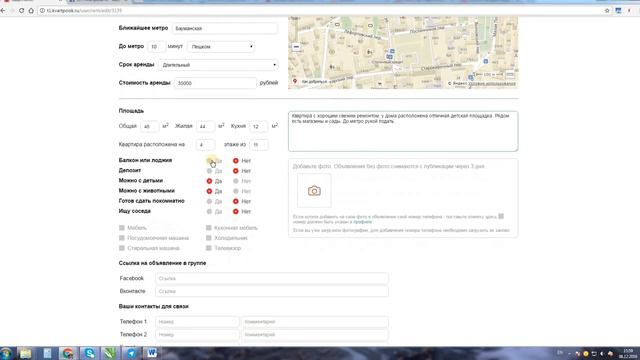
Task: Select Да for Готов сдать покомнатно
Action: 209,201
